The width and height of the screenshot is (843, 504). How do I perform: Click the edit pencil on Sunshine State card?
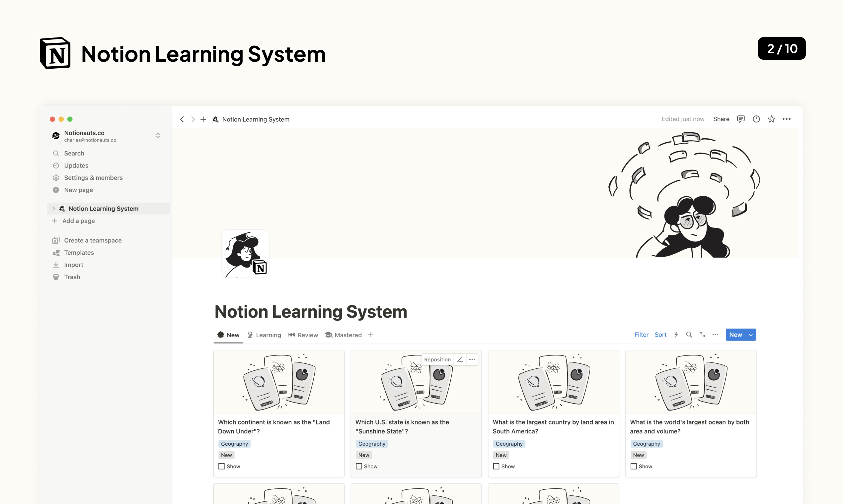pos(460,359)
